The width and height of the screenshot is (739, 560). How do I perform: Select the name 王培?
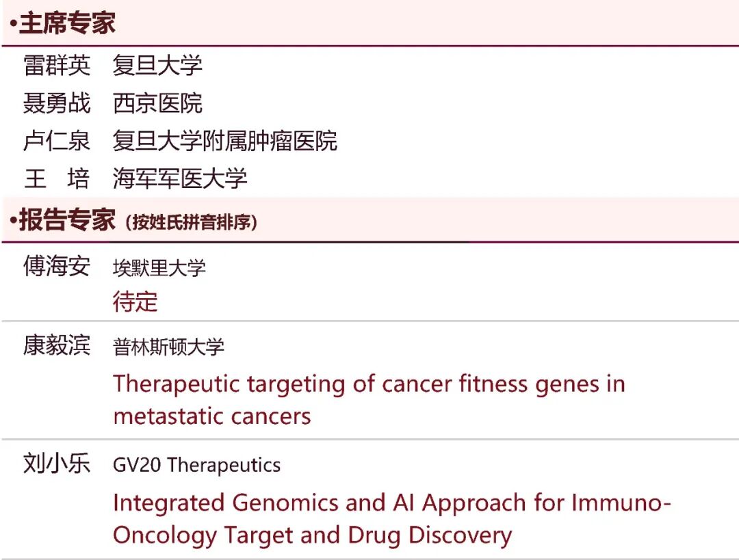click(57, 178)
